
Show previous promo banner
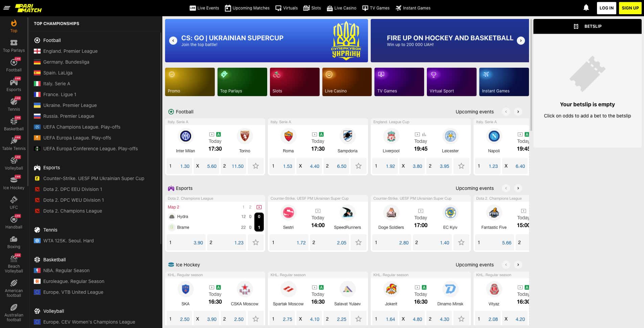(173, 41)
